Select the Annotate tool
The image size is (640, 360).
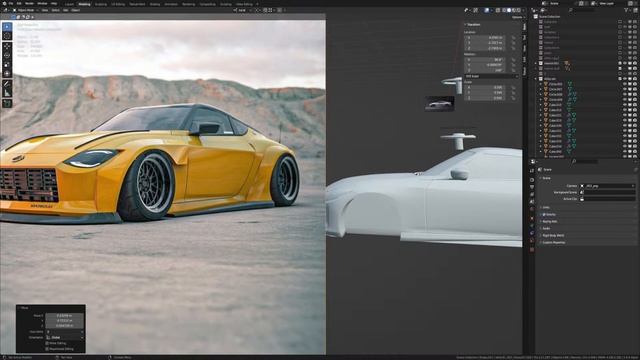click(x=7, y=84)
